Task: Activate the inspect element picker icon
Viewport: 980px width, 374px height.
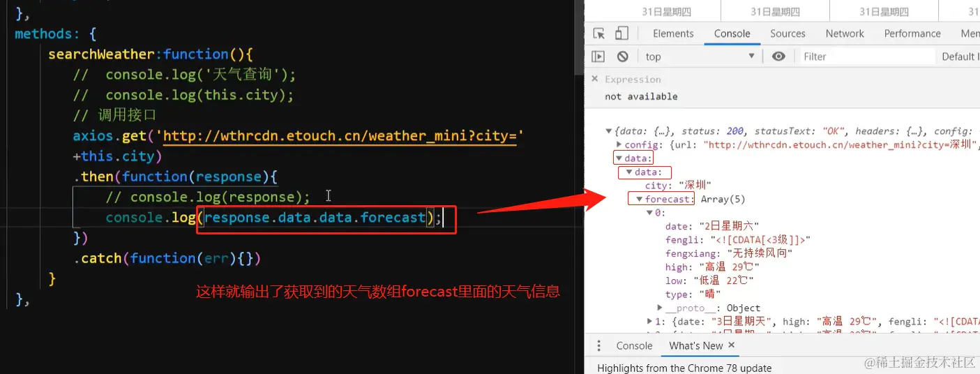Action: pos(598,33)
